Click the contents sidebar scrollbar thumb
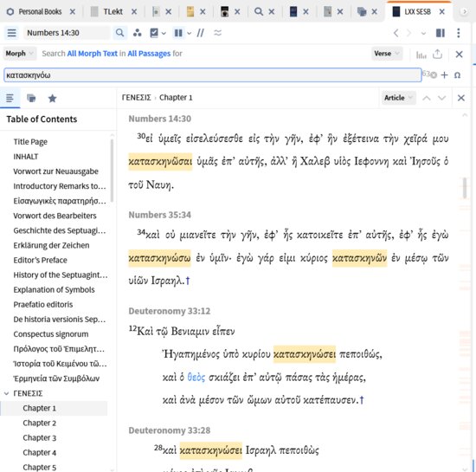This screenshot has width=476, height=472. (x=112, y=170)
